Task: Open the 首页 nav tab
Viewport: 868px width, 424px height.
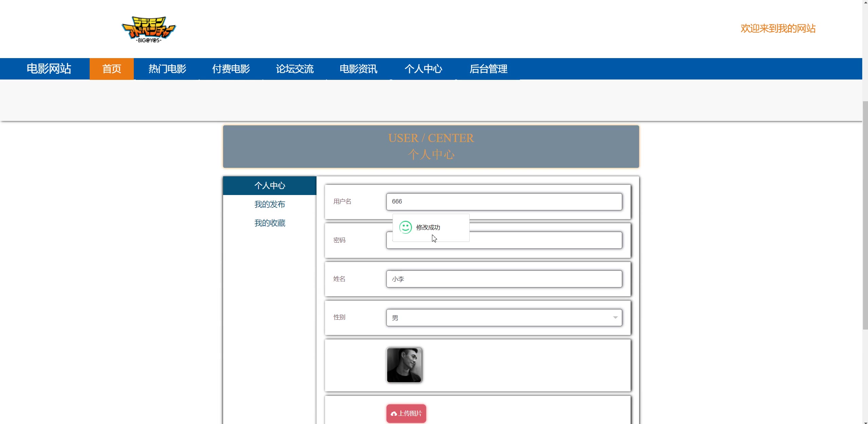Action: [111, 69]
